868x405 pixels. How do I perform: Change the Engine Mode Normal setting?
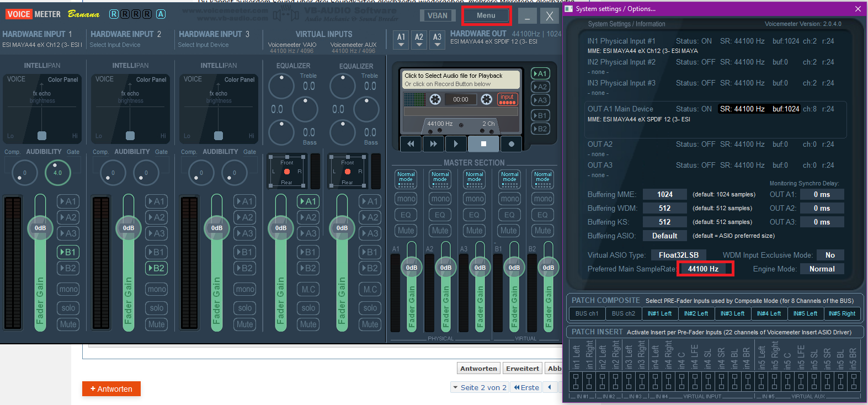click(822, 269)
